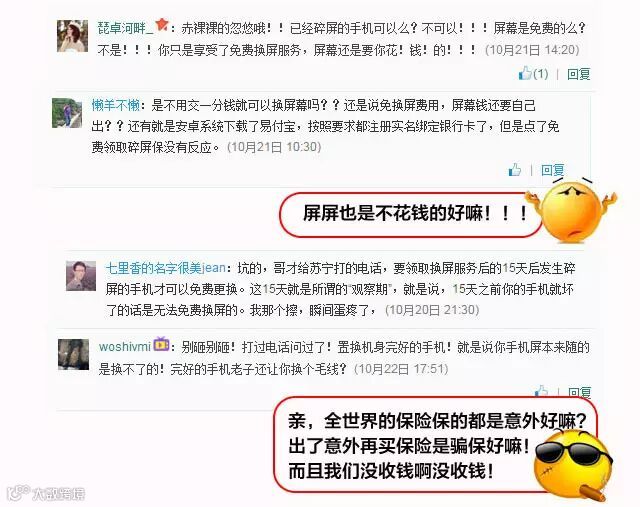640x507 pixels.
Task: Like the woshivmi comment with thumbs-up
Action: [541, 391]
